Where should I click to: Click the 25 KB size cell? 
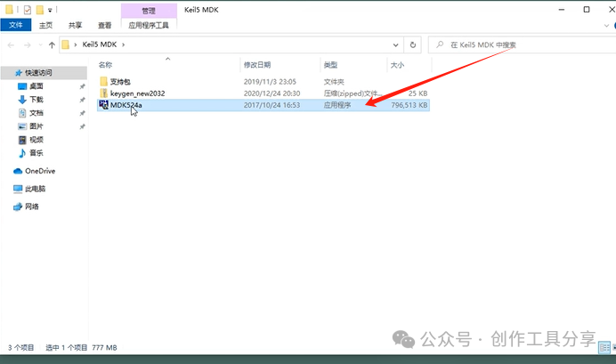click(x=417, y=93)
